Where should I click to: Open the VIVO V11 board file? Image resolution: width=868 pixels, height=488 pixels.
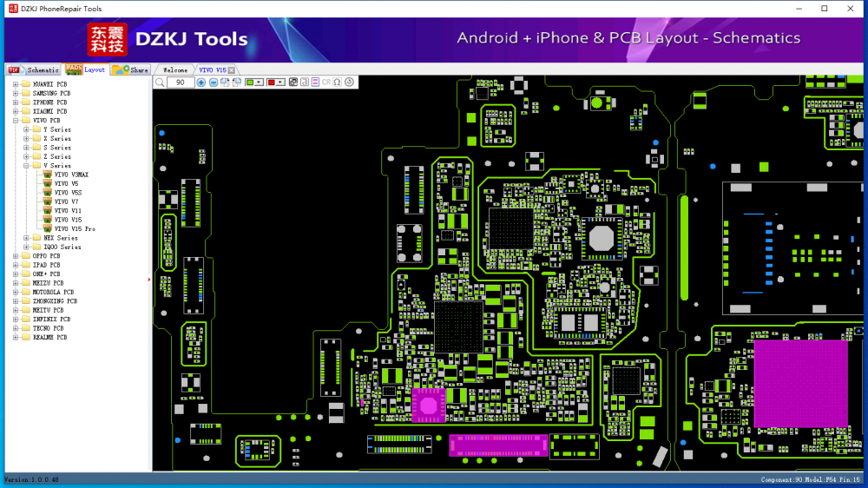(68, 210)
